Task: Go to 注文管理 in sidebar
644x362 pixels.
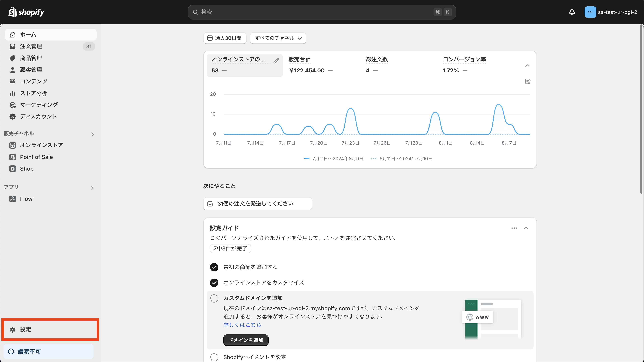Action: (31, 46)
